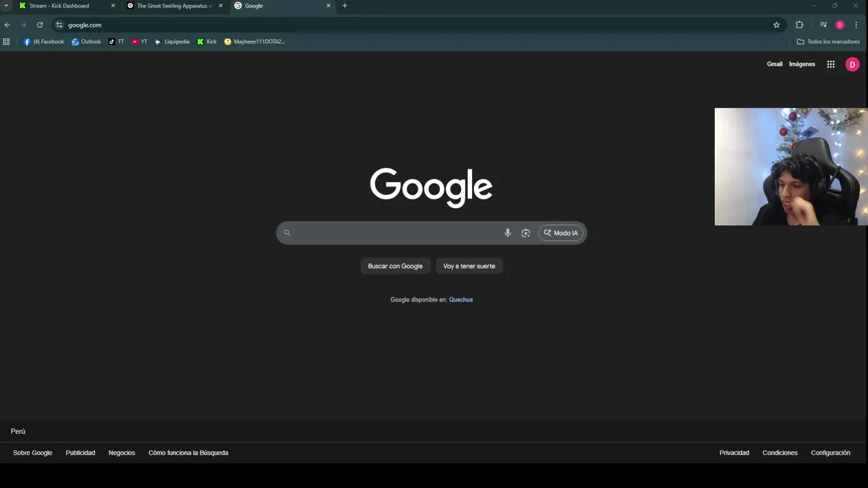
Task: Open Privacidad footer link
Action: pyautogui.click(x=734, y=453)
